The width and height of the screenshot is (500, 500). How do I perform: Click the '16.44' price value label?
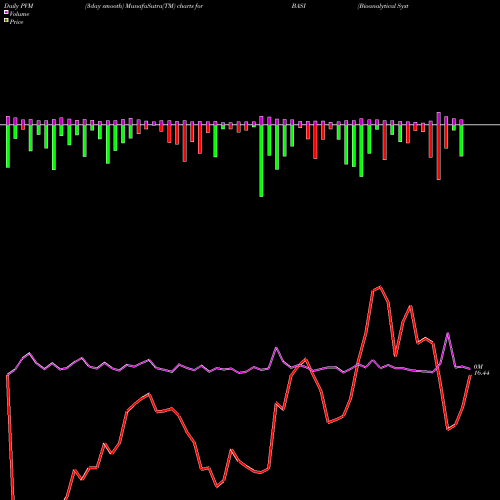(x=481, y=373)
